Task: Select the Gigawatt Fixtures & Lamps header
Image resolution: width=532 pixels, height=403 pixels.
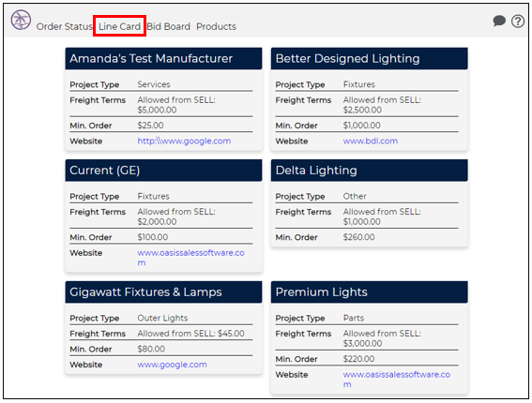Action: click(x=163, y=292)
